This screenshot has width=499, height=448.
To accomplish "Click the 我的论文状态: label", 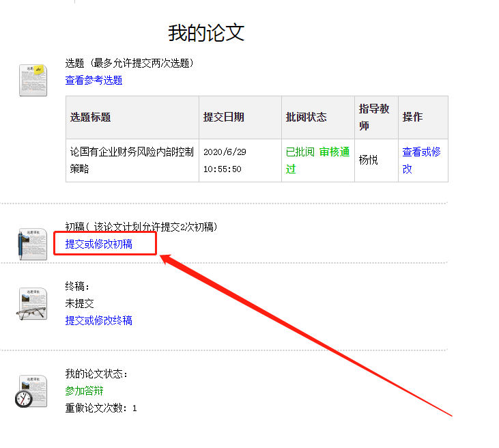I will point(96,374).
